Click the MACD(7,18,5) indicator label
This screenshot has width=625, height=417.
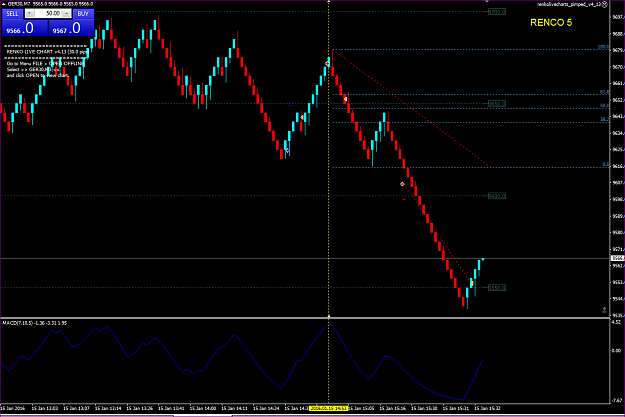point(35,323)
